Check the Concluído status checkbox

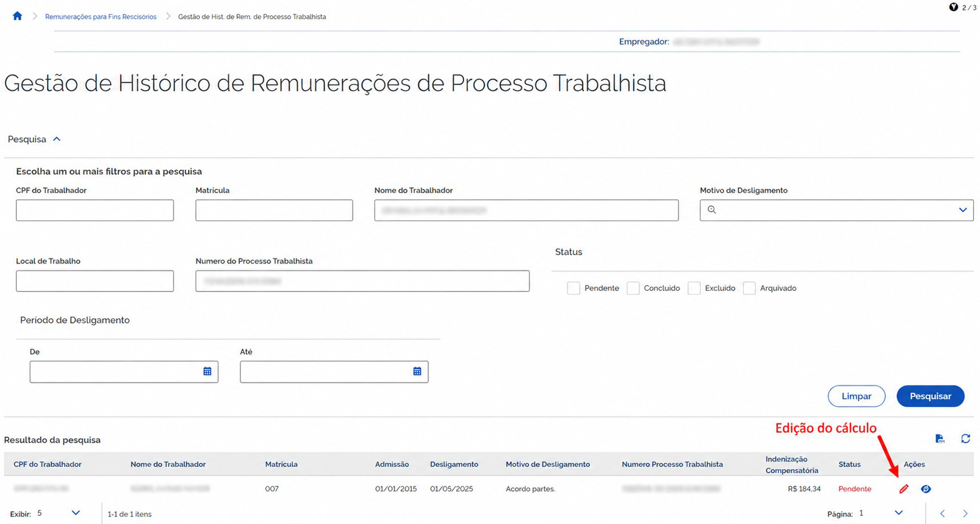coord(633,288)
